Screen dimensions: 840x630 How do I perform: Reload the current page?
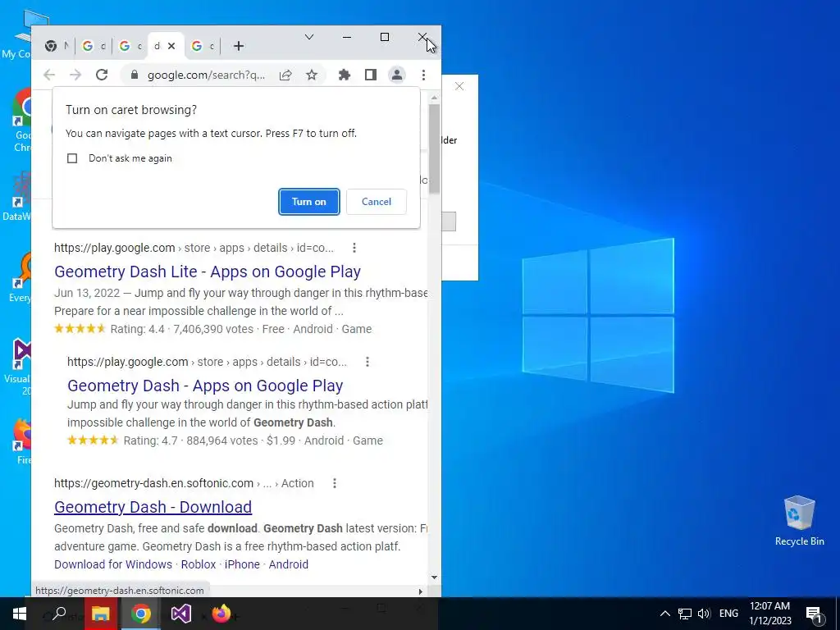102,75
